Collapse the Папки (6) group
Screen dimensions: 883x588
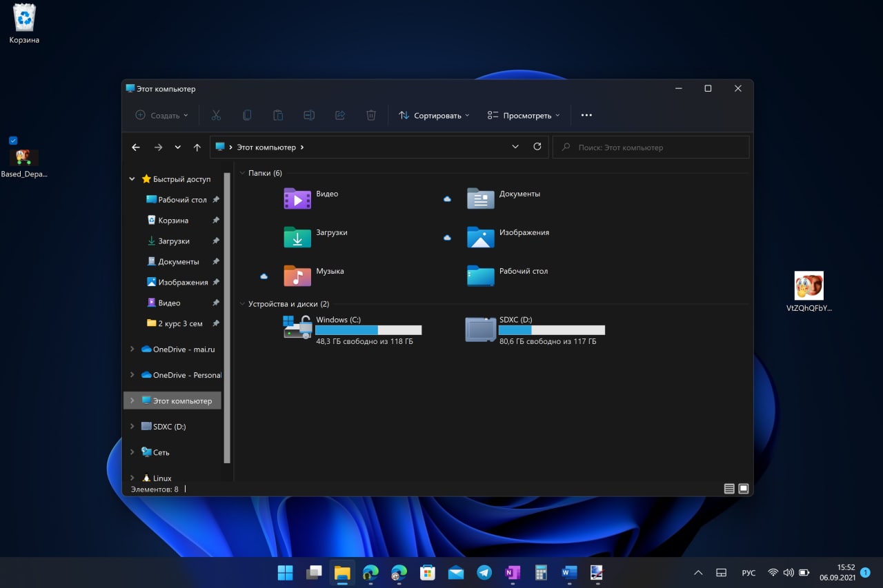pyautogui.click(x=242, y=173)
